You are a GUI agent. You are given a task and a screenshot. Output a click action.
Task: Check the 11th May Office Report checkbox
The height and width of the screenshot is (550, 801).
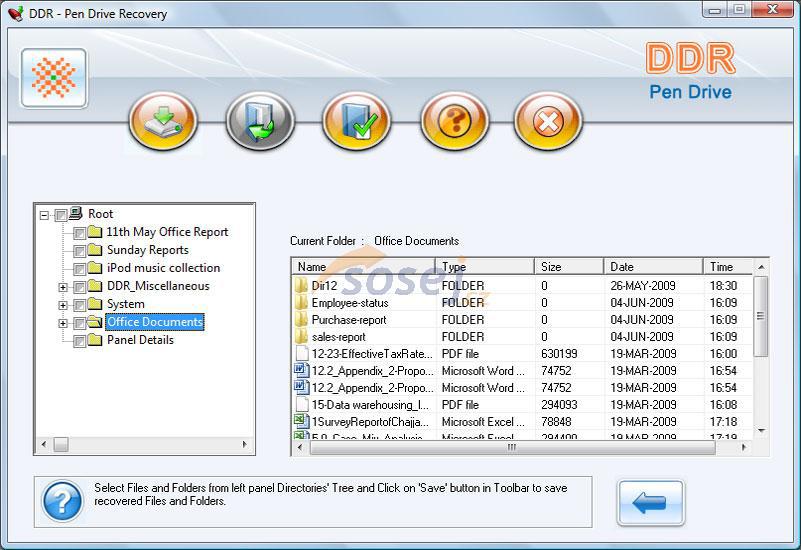[x=79, y=233]
